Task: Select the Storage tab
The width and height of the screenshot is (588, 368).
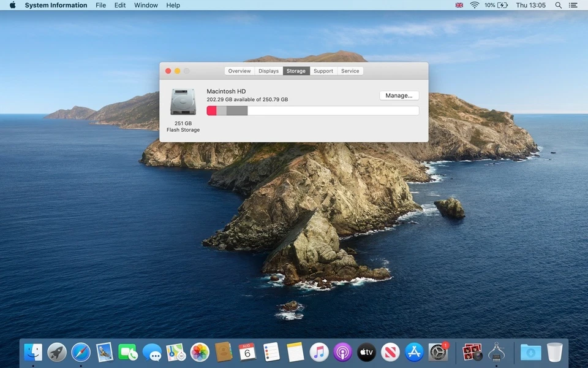Action: coord(296,71)
